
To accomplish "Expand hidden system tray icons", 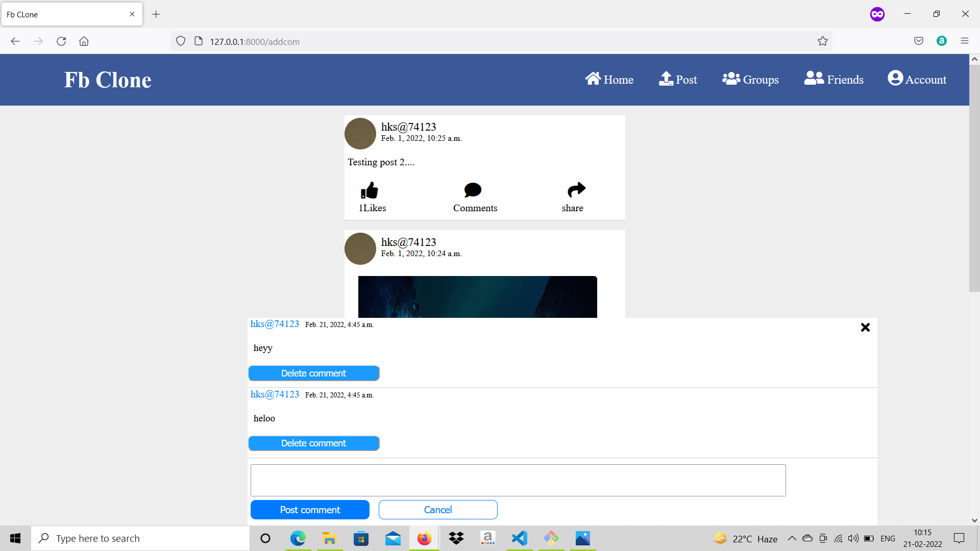I will coord(792,538).
